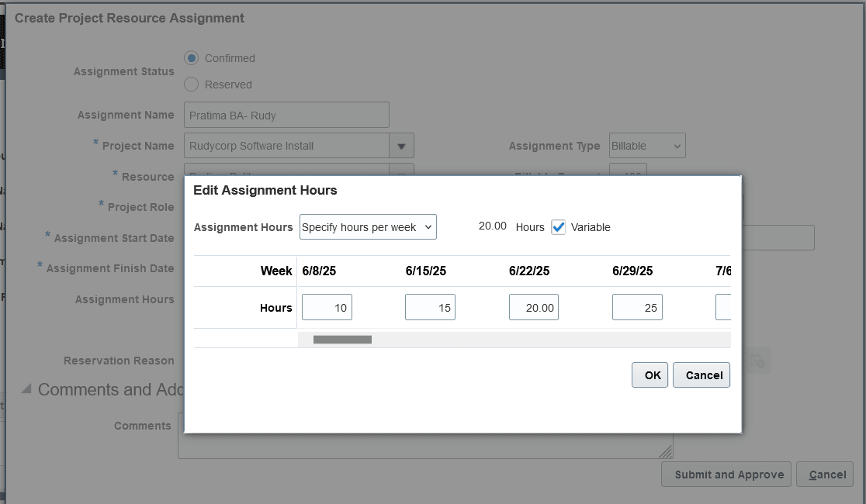Click the Reservation Reason label
Image resolution: width=866 pixels, height=504 pixels.
[x=119, y=361]
